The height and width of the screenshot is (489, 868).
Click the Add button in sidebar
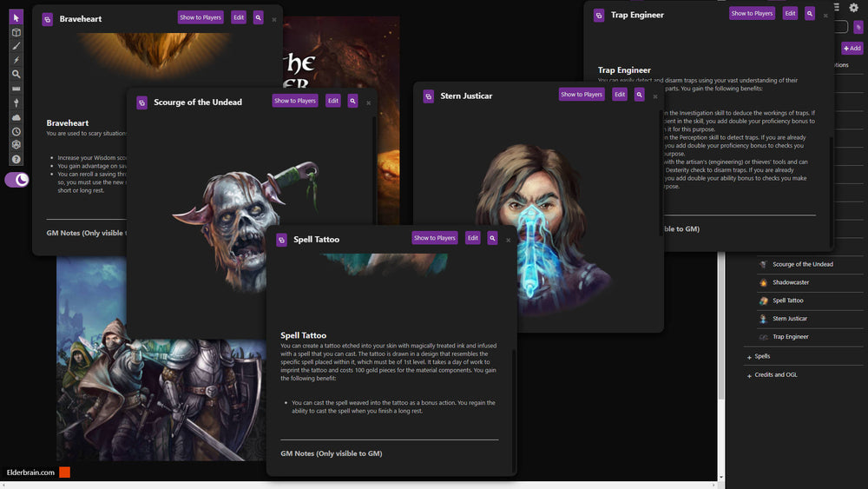click(852, 49)
